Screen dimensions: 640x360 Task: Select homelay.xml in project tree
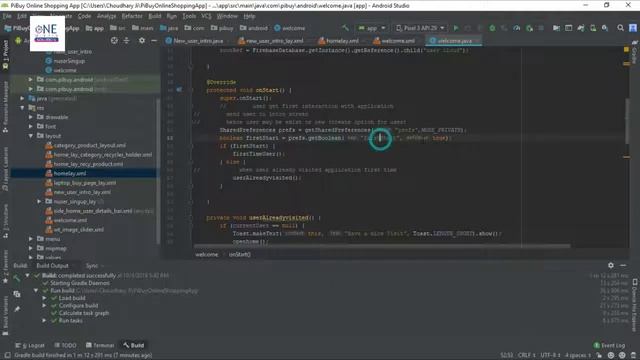click(70, 173)
